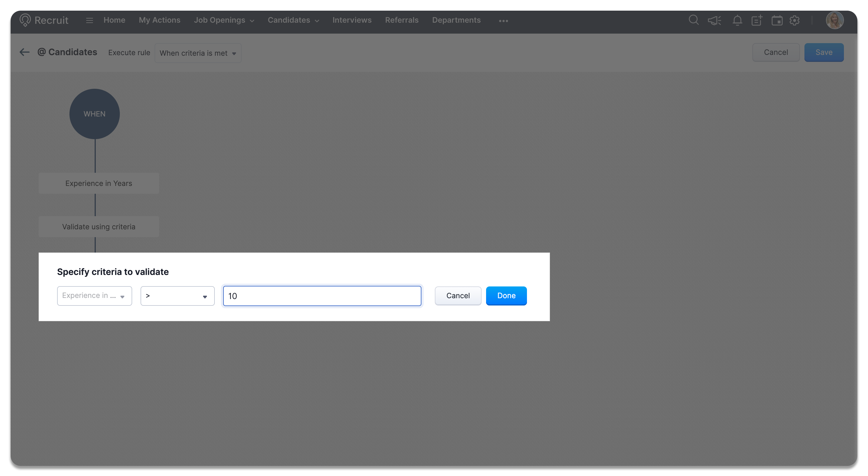Open the calendar icon in header
The height and width of the screenshot is (476, 868).
tap(777, 20)
